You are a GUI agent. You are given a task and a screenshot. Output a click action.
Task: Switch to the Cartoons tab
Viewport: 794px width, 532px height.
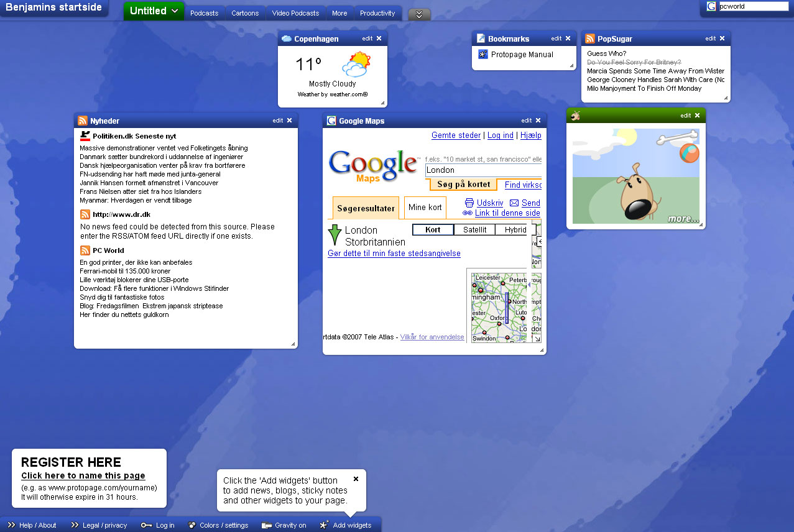click(245, 13)
